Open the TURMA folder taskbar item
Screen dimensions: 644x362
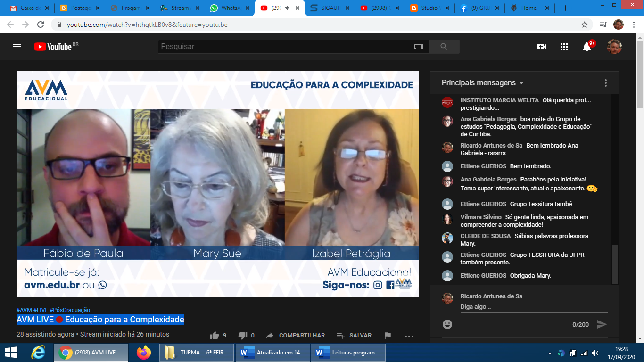click(197, 353)
